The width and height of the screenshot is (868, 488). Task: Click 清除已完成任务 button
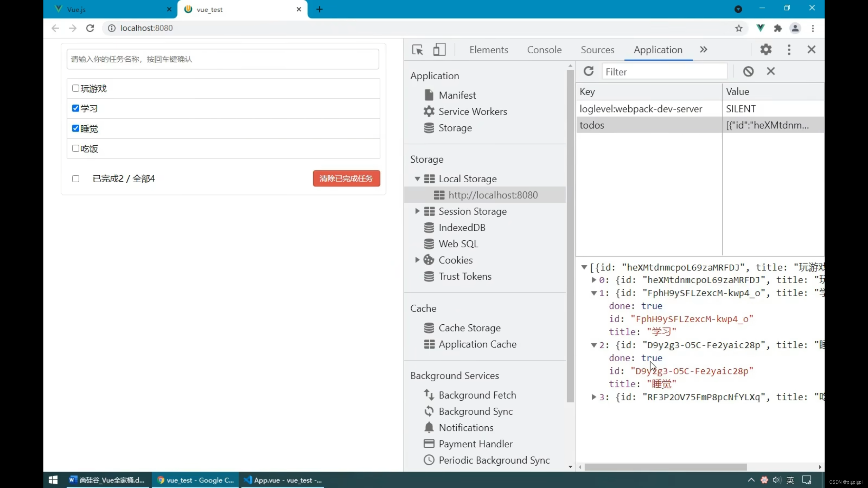[347, 178]
